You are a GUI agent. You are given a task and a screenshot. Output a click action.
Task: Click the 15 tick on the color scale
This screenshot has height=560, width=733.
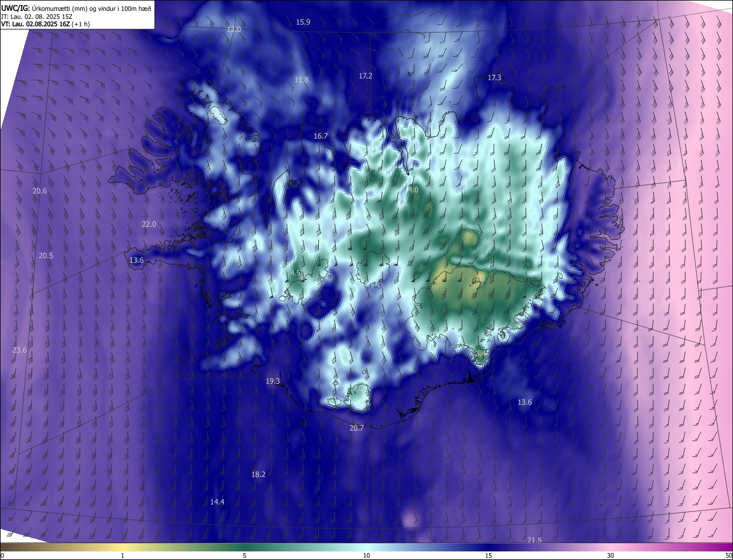click(x=488, y=555)
